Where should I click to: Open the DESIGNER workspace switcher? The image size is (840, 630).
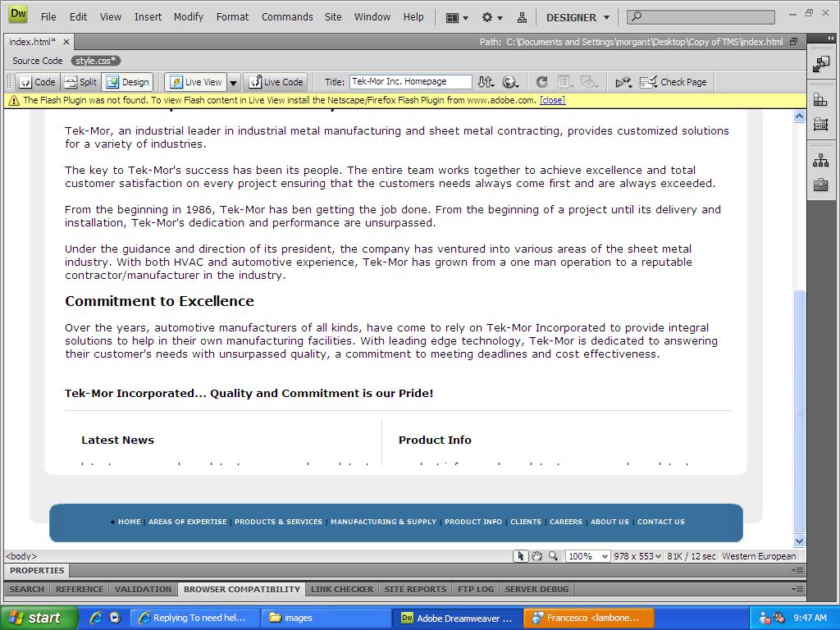tap(577, 18)
